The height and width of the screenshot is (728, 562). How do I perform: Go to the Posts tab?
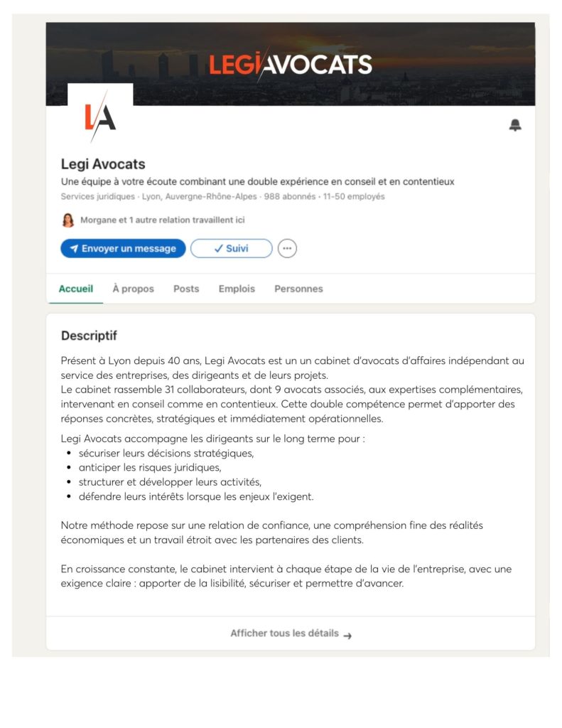tap(186, 289)
